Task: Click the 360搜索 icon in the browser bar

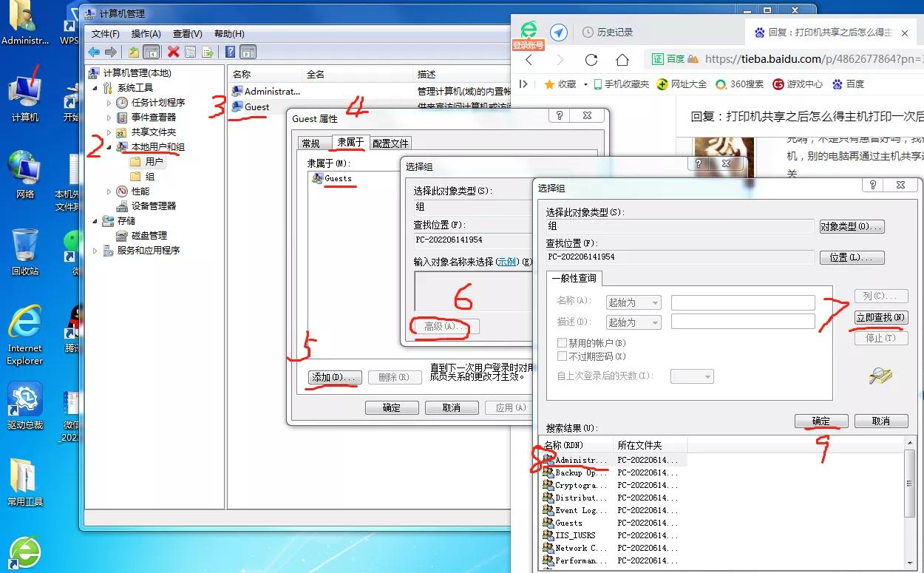Action: pyautogui.click(x=720, y=84)
